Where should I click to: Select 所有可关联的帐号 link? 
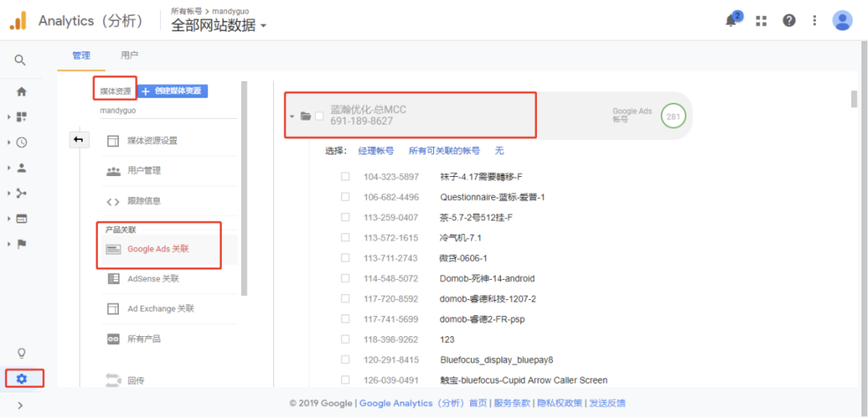(444, 150)
